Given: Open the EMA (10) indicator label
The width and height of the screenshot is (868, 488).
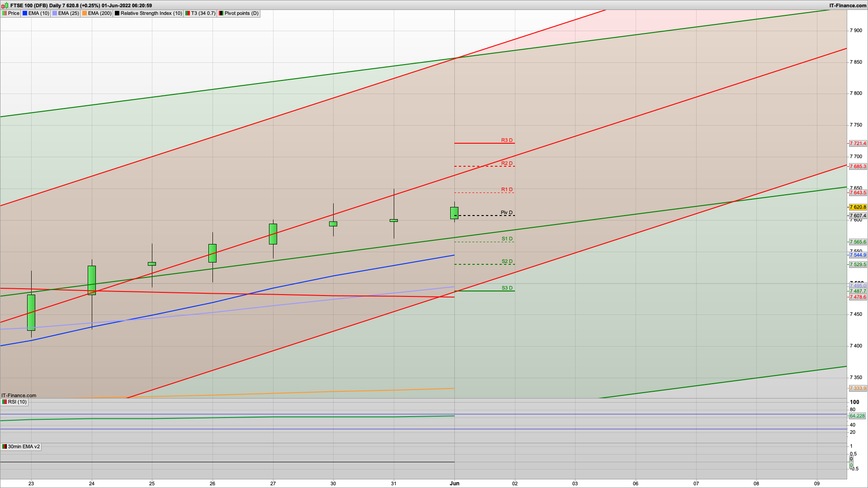Looking at the screenshot, I should click(38, 13).
